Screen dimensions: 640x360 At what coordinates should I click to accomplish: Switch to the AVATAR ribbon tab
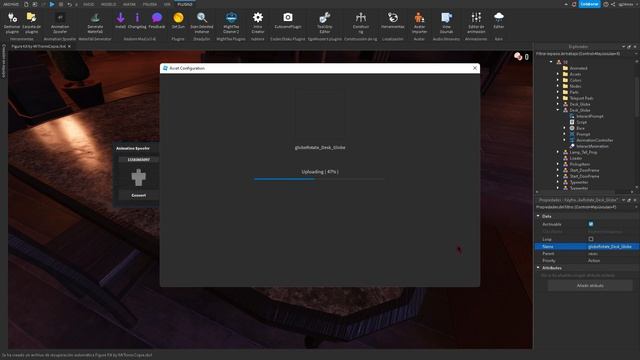point(129,4)
